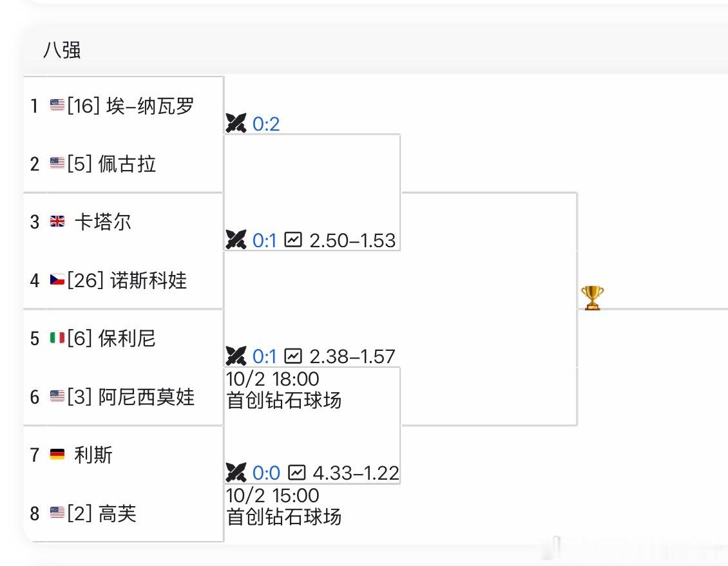This screenshot has width=728, height=566.
Task: Select player 埃-纳瓦罗 in the bracket
Action: 149,106
